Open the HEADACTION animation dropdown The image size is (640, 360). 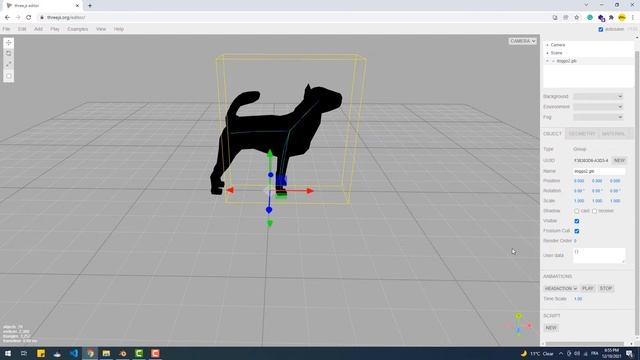click(560, 289)
